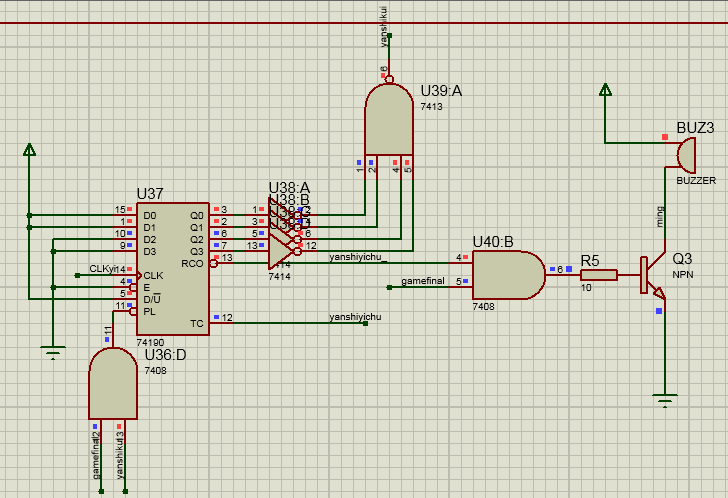Click the RCO inverted output bubble on U37
This screenshot has width=728, height=498.
pyautogui.click(x=213, y=264)
